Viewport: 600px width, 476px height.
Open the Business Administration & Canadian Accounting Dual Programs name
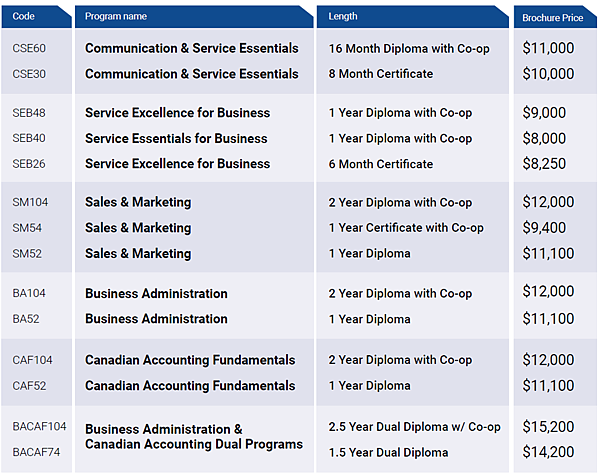click(x=193, y=437)
